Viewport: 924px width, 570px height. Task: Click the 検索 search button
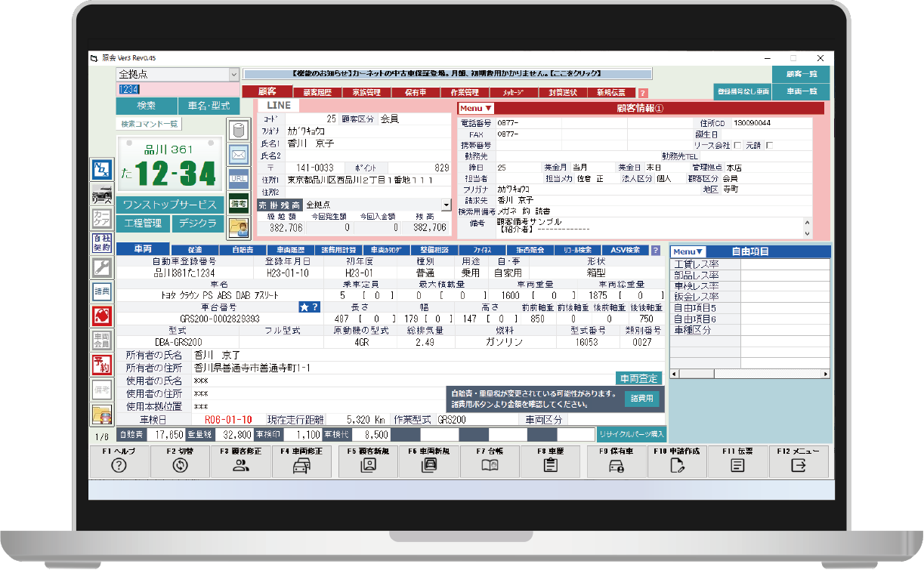click(x=147, y=106)
